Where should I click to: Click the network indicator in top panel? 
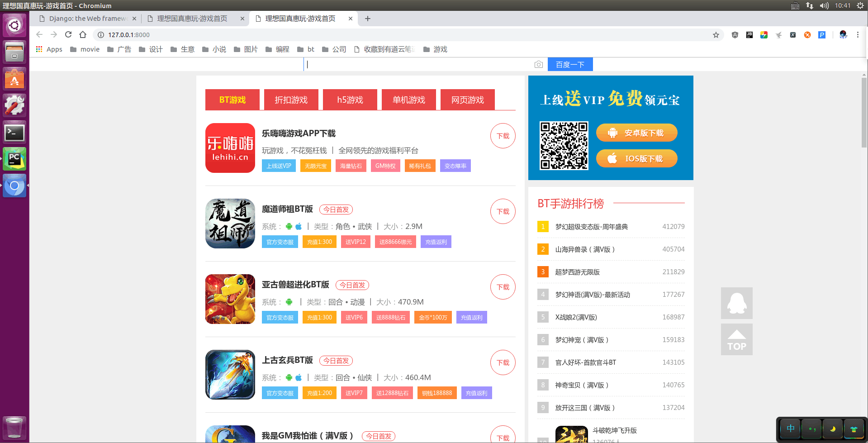click(810, 5)
